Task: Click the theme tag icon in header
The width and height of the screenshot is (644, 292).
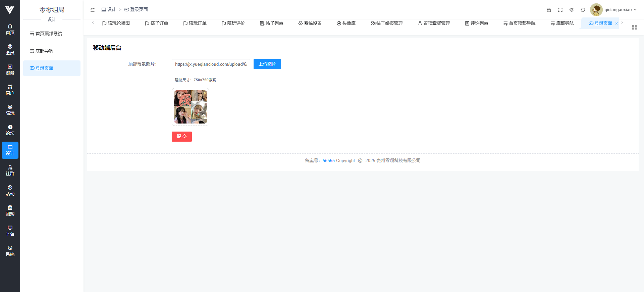Action: tap(572, 10)
